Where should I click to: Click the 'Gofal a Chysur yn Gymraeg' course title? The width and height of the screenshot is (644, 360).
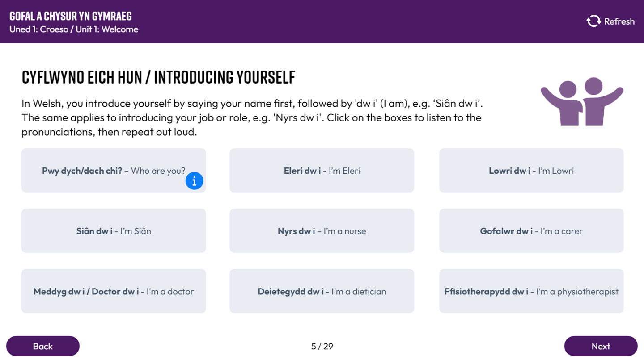click(71, 17)
